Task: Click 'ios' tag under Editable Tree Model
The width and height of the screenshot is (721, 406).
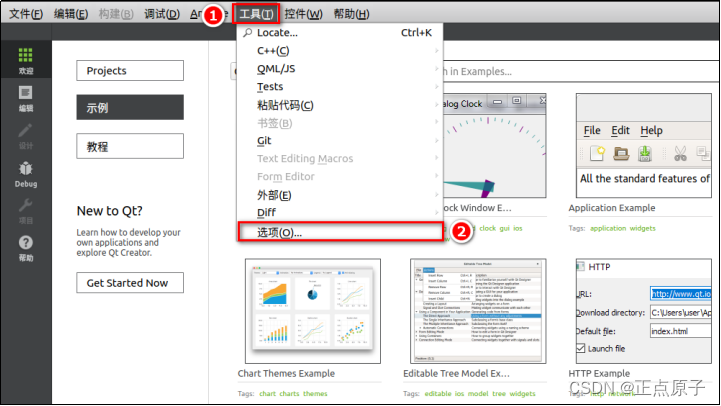Action: click(459, 394)
